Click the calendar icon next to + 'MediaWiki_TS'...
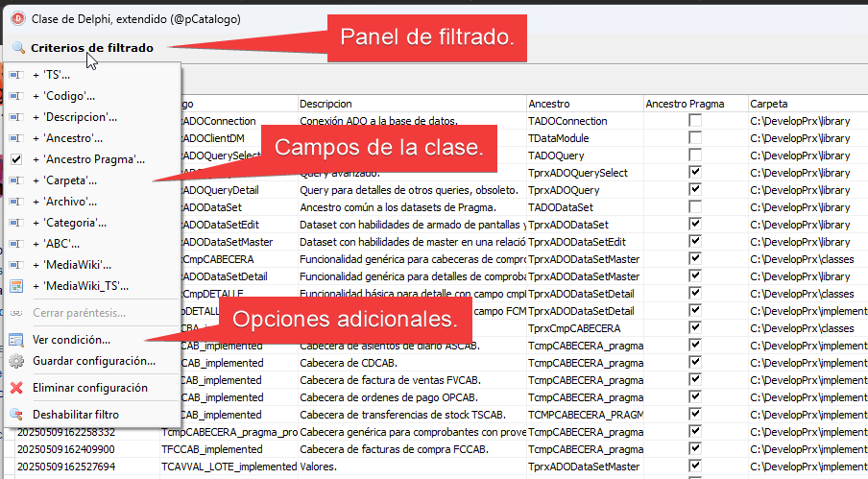 point(16,286)
